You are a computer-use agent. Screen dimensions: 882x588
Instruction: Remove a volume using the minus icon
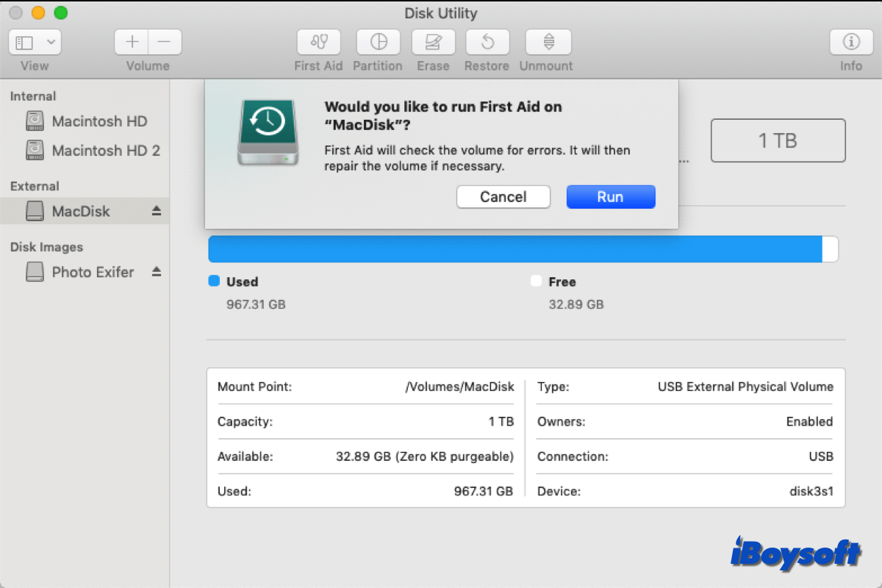point(163,42)
